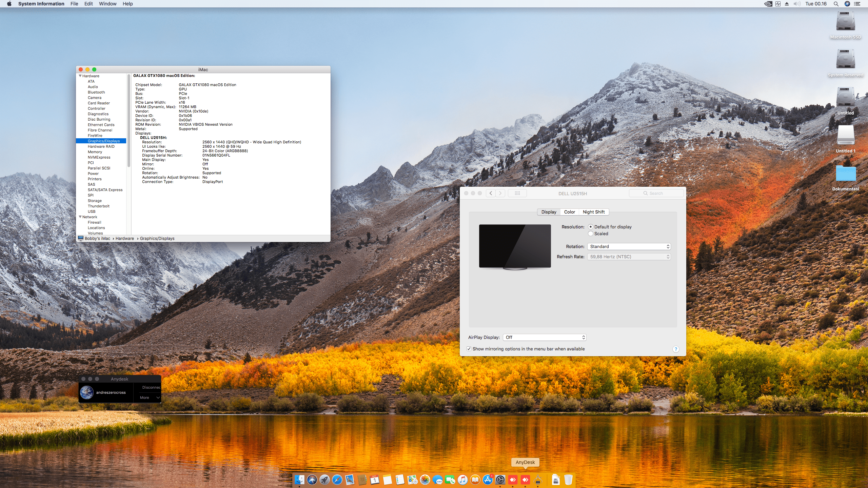Open iTunes from the Dock
Screen dimensions: 868x488
pyautogui.click(x=462, y=480)
